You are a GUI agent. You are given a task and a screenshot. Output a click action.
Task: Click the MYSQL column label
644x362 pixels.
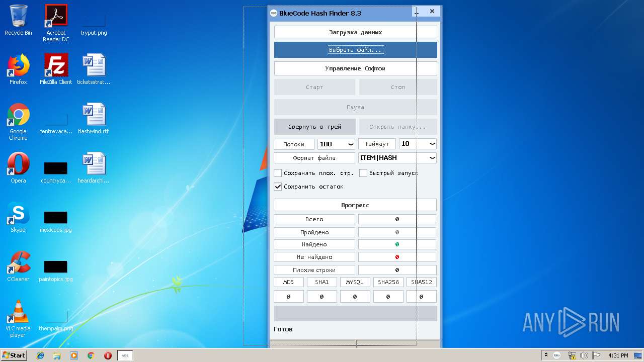[355, 282]
